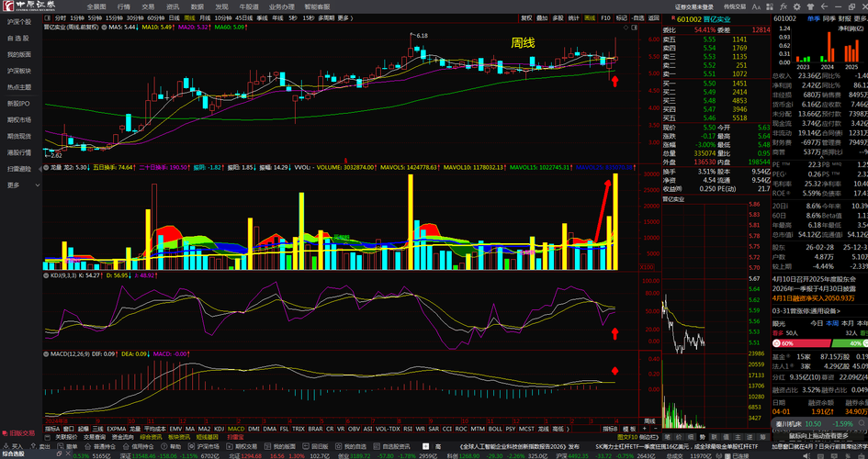Click the 买入 buy icon in bottom toolbar
Image resolution: width=868 pixels, height=459 pixels.
(6, 445)
